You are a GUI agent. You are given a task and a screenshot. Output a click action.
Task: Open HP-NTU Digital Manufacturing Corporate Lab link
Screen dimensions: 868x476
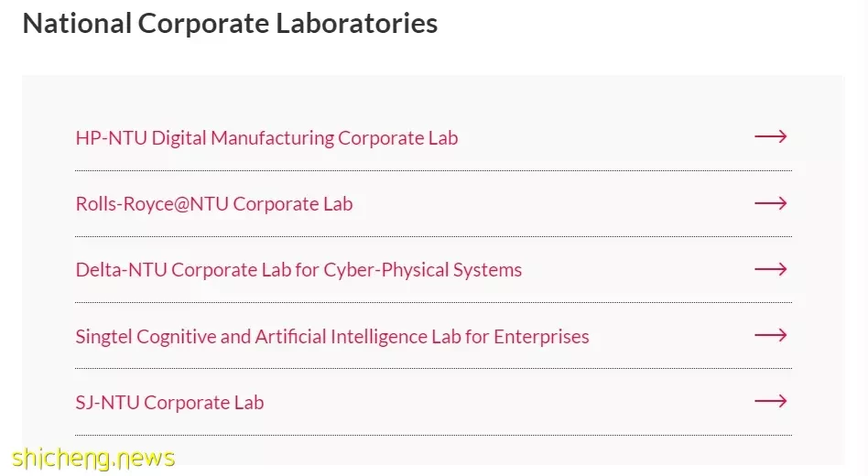(x=266, y=138)
